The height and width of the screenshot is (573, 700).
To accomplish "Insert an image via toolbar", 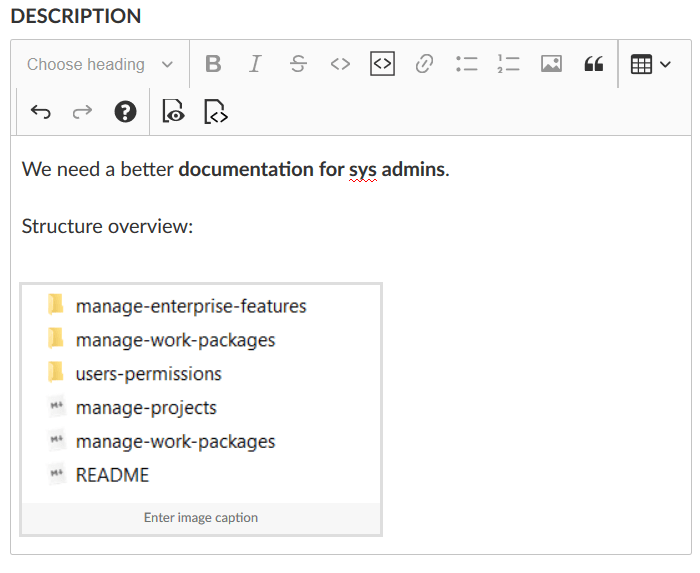I will click(551, 64).
